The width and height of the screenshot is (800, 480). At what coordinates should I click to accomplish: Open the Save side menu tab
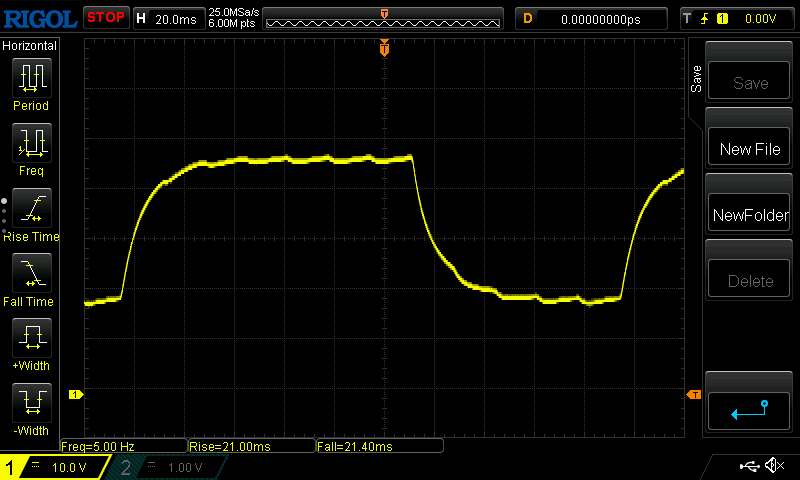(x=697, y=80)
